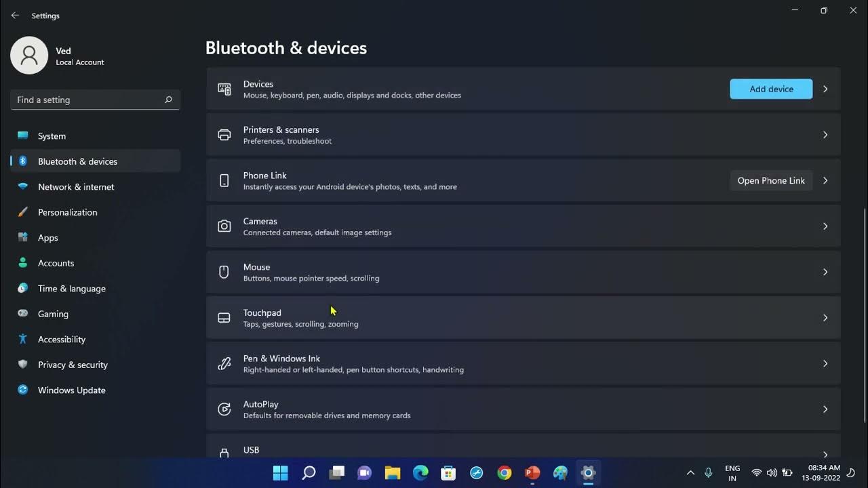Open Accounts settings category
The height and width of the screenshot is (488, 868).
click(95, 263)
